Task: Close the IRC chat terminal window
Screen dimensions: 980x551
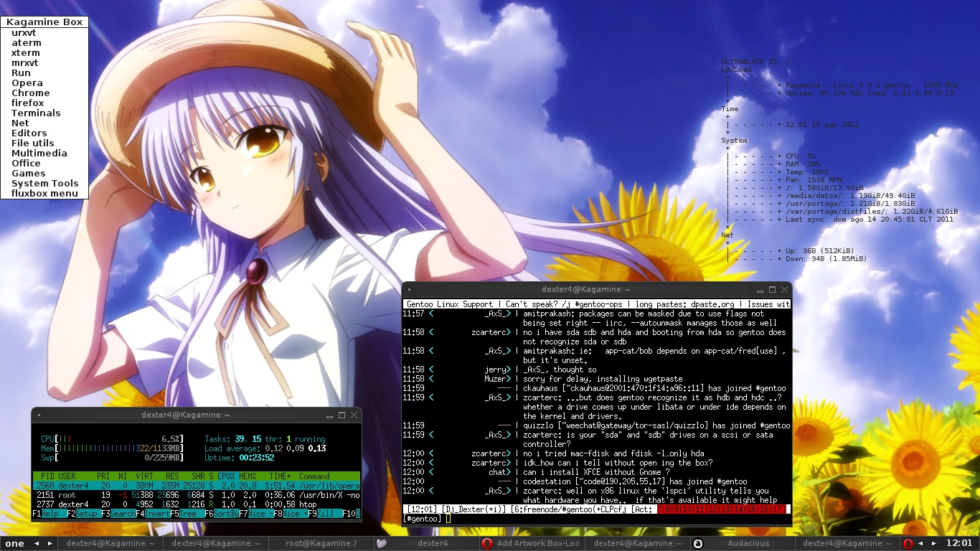Action: click(x=784, y=290)
